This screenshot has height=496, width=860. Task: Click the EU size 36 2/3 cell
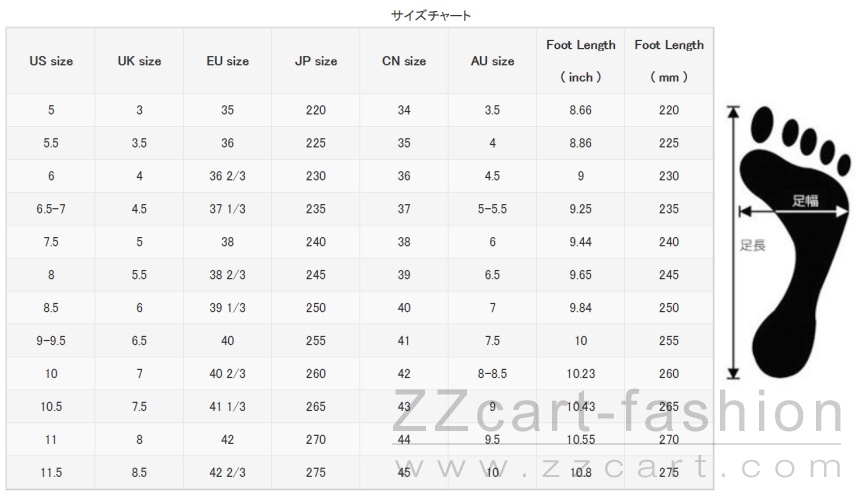tap(228, 176)
